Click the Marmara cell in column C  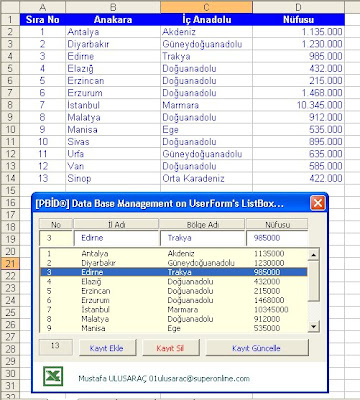pos(206,105)
